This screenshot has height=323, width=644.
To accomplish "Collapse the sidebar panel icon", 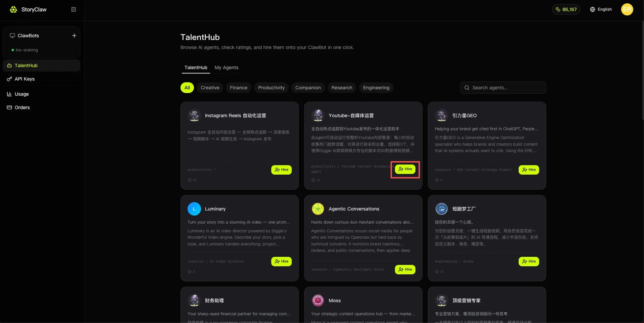I will (74, 9).
